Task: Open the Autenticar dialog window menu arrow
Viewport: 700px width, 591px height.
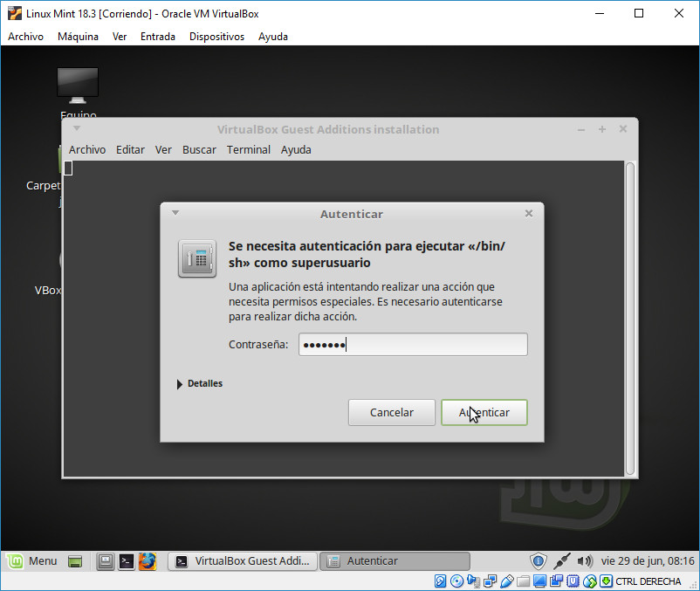Action: 175,213
